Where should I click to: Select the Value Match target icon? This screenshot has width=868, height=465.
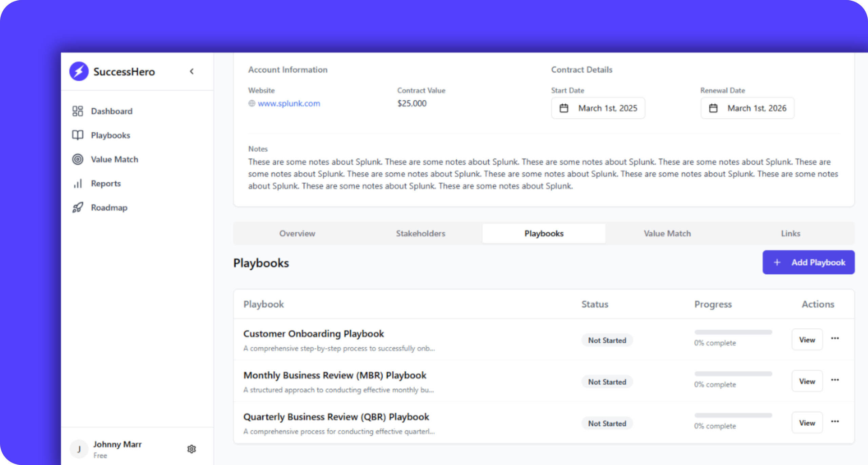78,159
